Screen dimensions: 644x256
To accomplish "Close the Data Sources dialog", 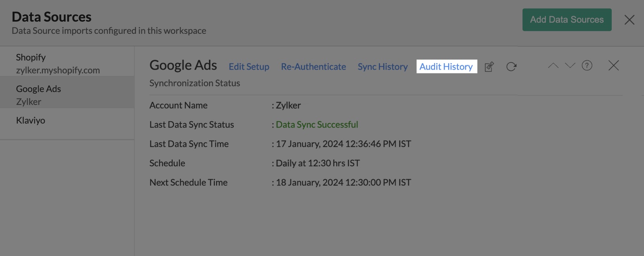I will pyautogui.click(x=630, y=20).
